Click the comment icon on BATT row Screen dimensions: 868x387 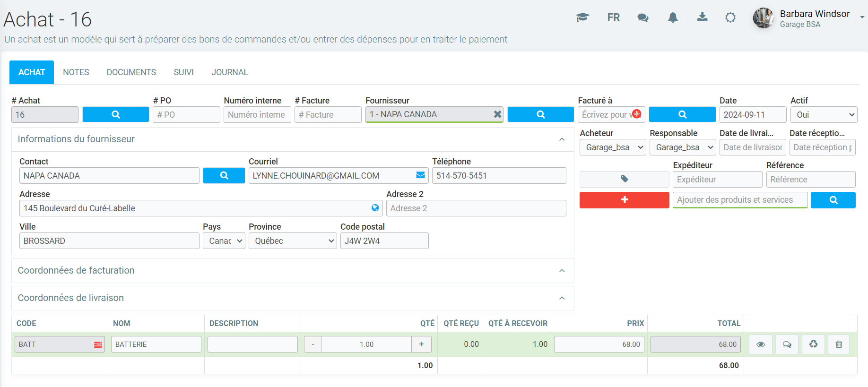click(787, 344)
